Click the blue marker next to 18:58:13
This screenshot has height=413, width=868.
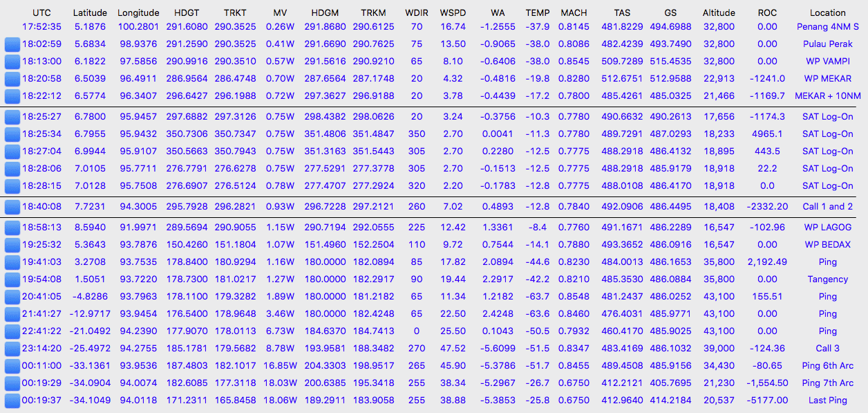(x=12, y=228)
